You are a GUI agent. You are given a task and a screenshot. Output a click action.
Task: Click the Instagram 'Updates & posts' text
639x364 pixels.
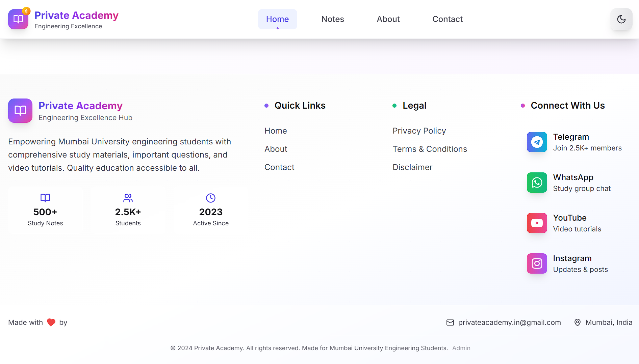pos(581,270)
